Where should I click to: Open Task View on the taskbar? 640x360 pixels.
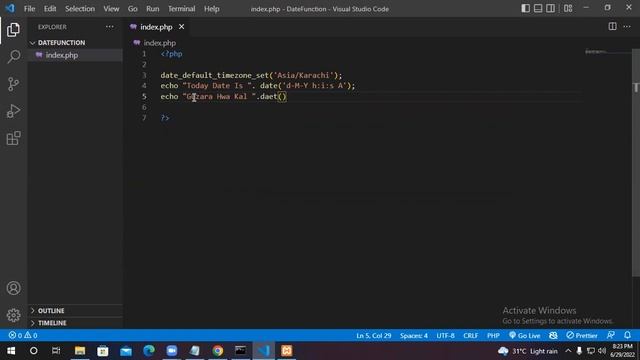[56, 351]
